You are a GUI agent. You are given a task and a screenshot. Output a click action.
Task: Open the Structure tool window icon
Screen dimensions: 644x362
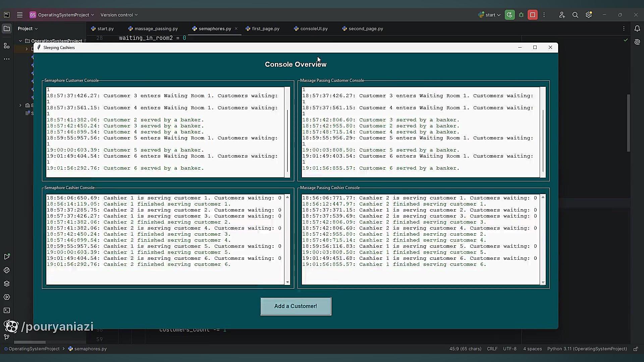tap(7, 46)
